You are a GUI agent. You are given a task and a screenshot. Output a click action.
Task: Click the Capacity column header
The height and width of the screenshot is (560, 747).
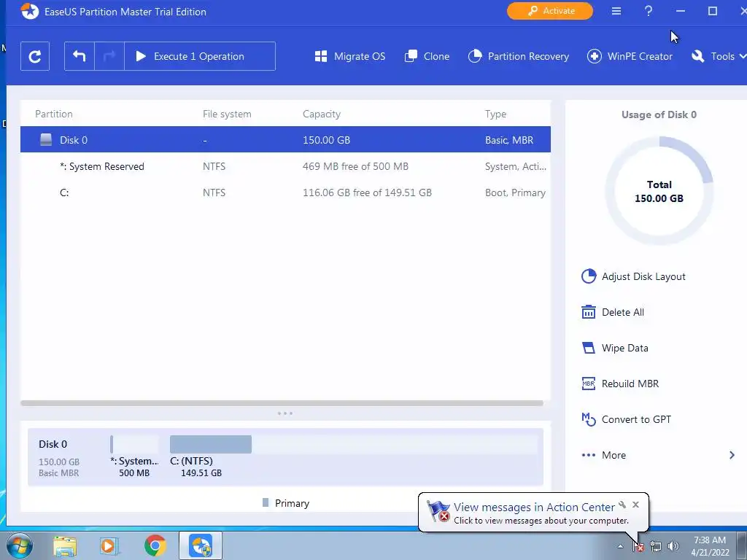322,114
